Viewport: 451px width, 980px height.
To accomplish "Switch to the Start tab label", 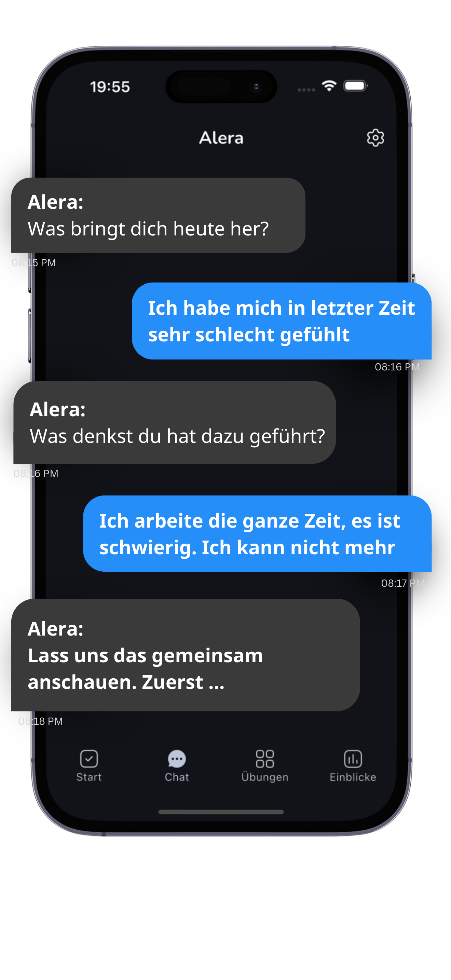I will [89, 777].
